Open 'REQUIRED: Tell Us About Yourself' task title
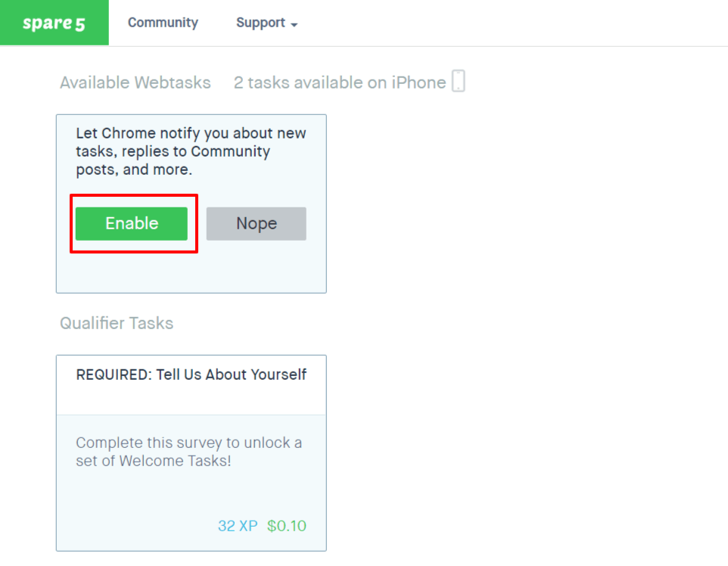This screenshot has height=566, width=728. (x=191, y=375)
